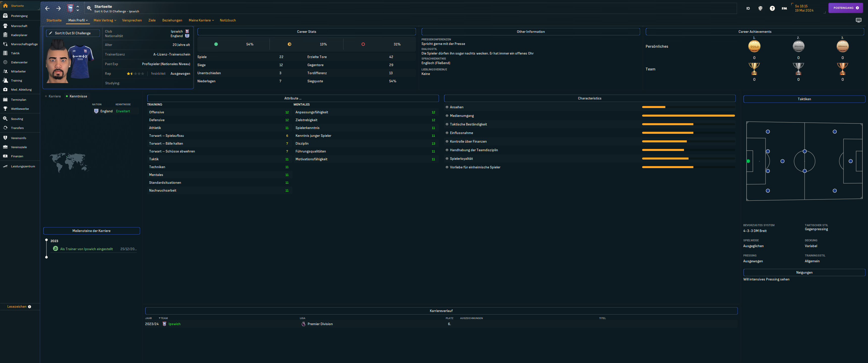This screenshot has height=363, width=868.
Task: Open the Taktiken panel header
Action: point(804,99)
